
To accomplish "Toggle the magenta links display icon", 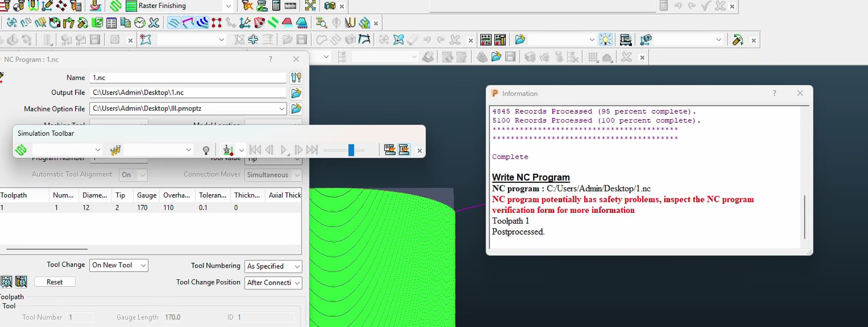I will tap(188, 23).
